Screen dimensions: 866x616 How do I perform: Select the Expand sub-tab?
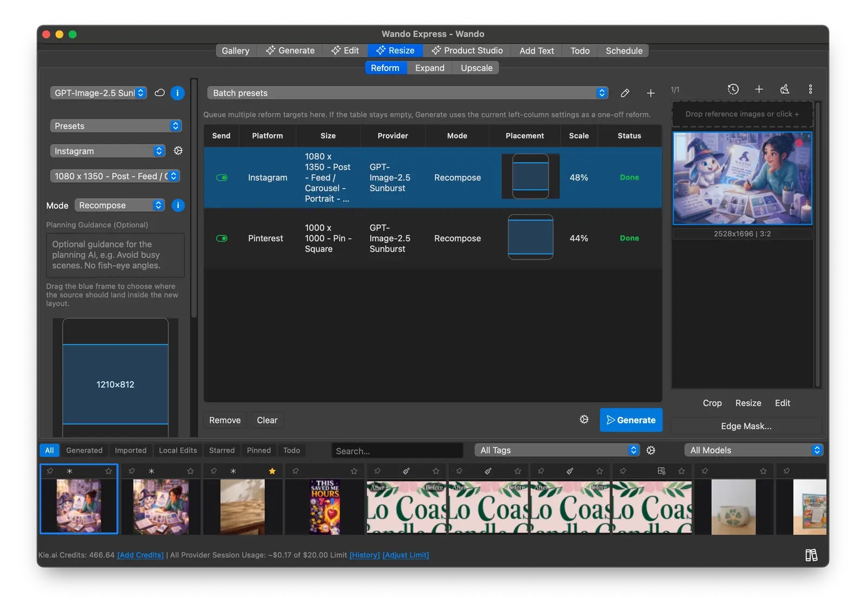pyautogui.click(x=430, y=68)
